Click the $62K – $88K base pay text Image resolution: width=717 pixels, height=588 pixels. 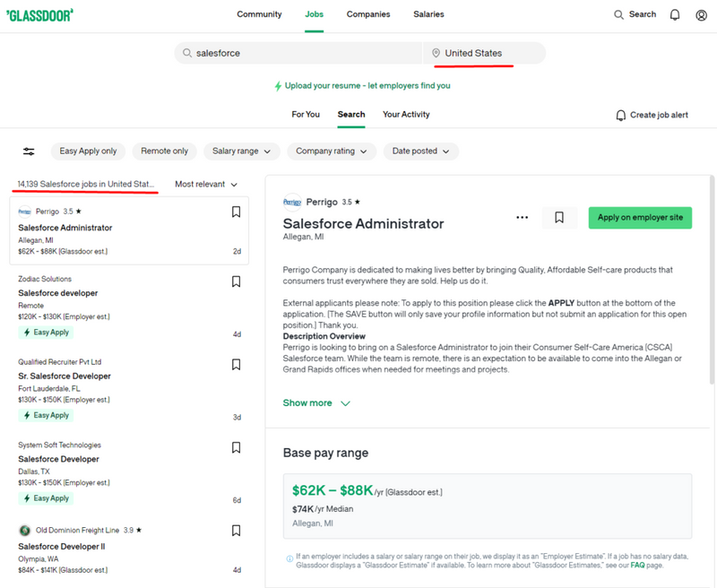333,490
